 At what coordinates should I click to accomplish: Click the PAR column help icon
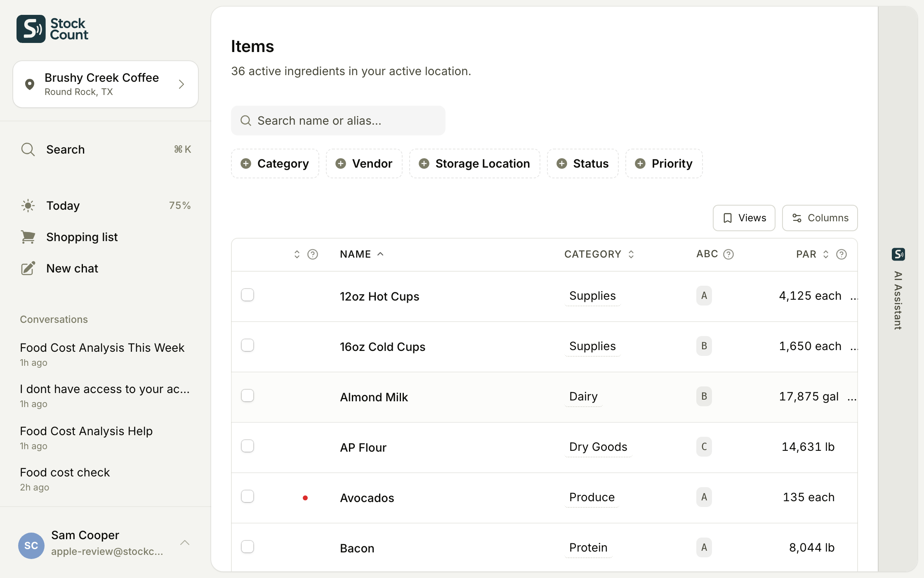tap(841, 254)
